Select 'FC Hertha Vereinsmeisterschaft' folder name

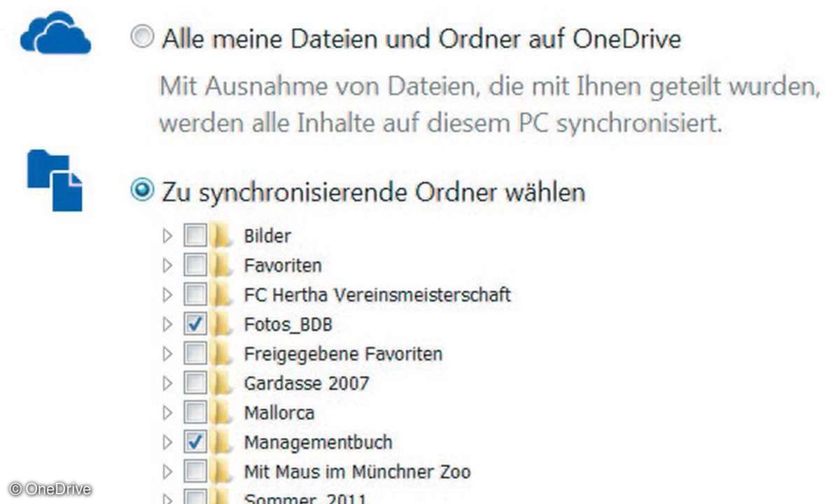[377, 295]
